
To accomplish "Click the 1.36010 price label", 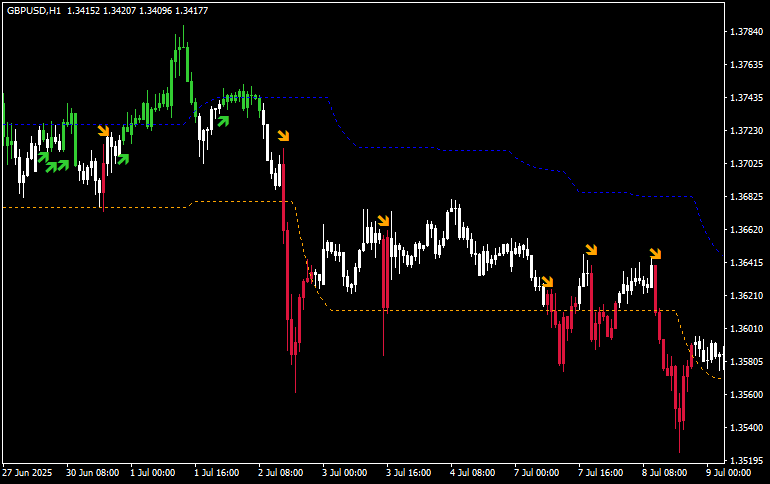I will pyautogui.click(x=746, y=328).
